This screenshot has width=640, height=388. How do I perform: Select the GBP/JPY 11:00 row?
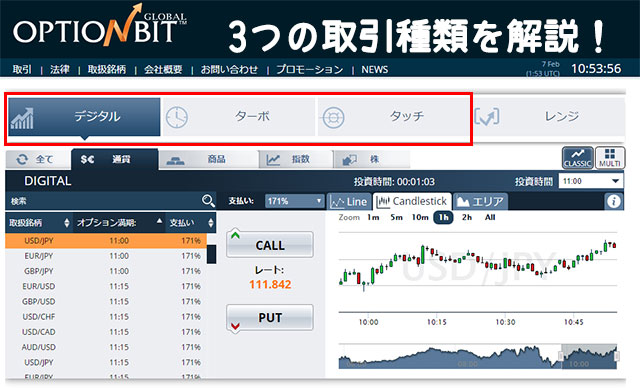(x=106, y=271)
